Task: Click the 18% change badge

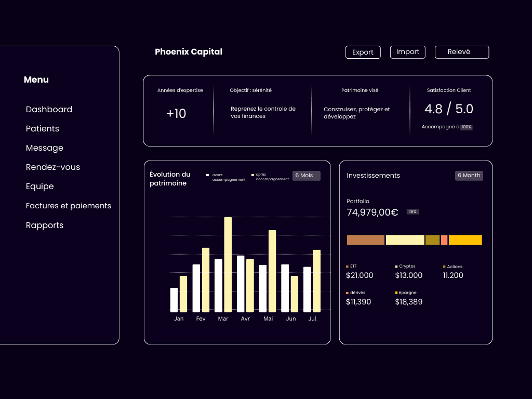Action: pyautogui.click(x=412, y=211)
